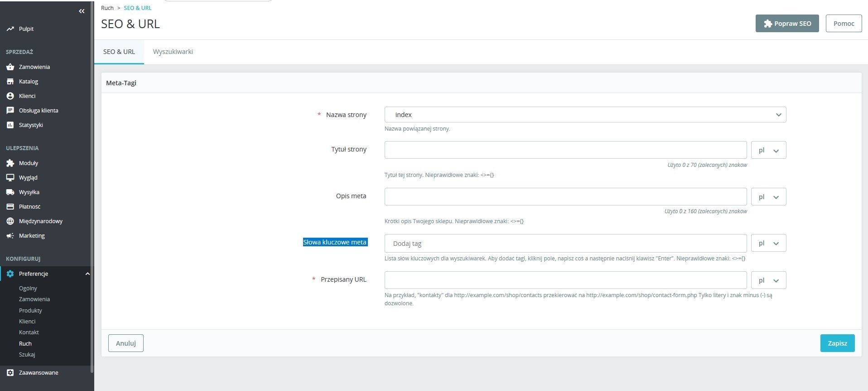Click the Zaawansowane settings icon
Viewport: 868px width, 391px height.
pos(10,372)
